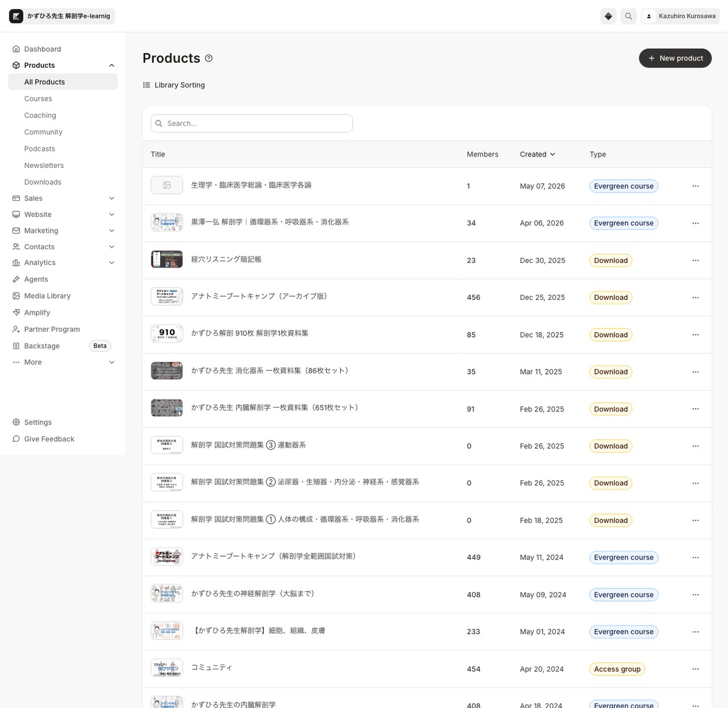Screen dimensions: 728x708
Task: Open options for 国試対策問題集 ③ 運動器系 row
Action: (x=696, y=446)
